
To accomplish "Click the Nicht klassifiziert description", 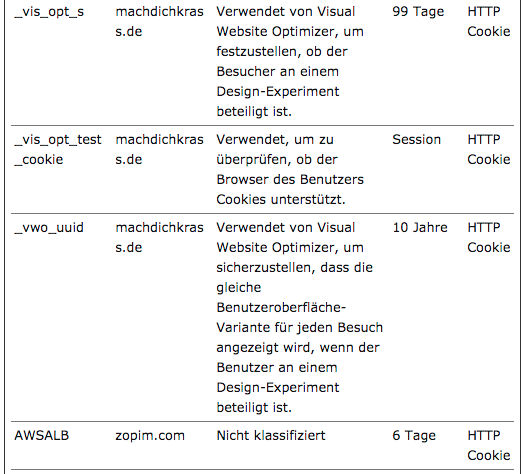I will point(271,436).
